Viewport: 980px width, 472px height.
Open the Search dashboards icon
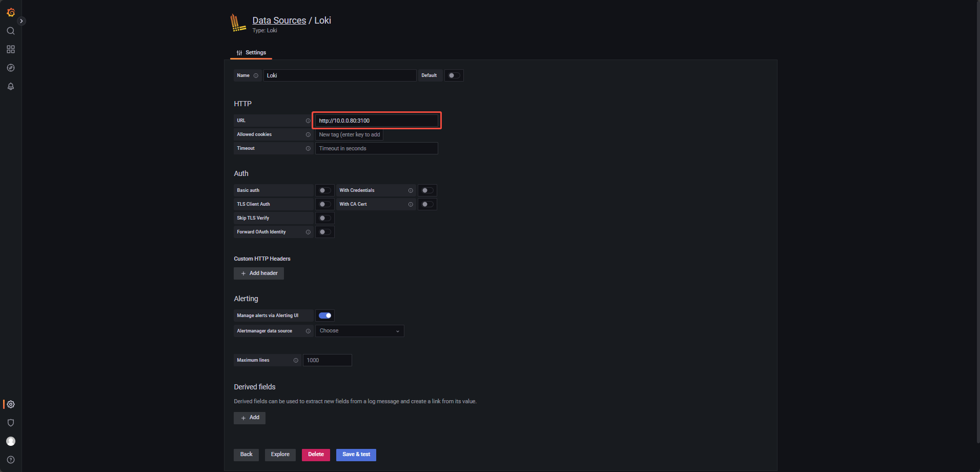click(11, 31)
